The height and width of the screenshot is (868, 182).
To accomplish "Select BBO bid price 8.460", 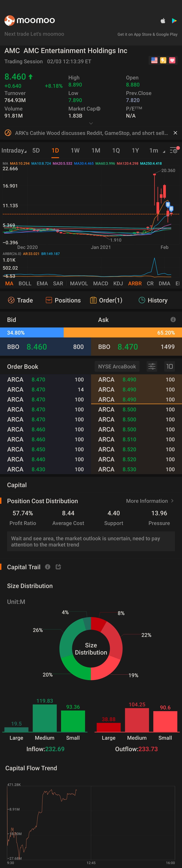I will [37, 347].
